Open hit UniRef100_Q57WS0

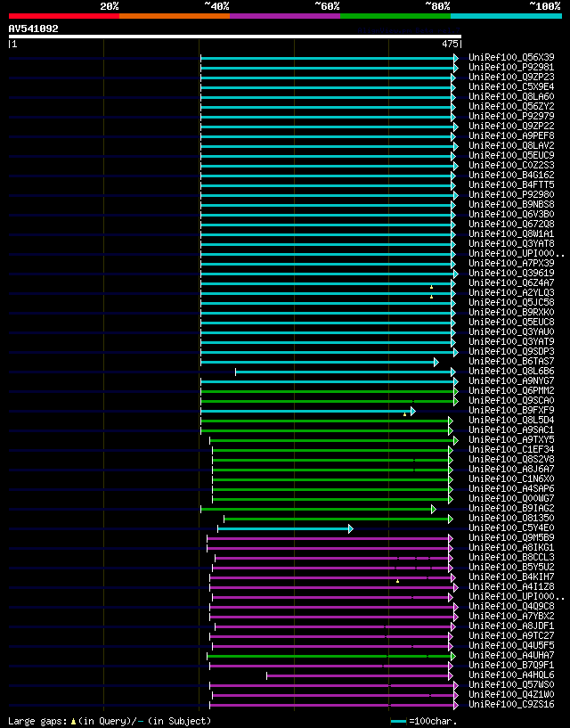coord(511,684)
